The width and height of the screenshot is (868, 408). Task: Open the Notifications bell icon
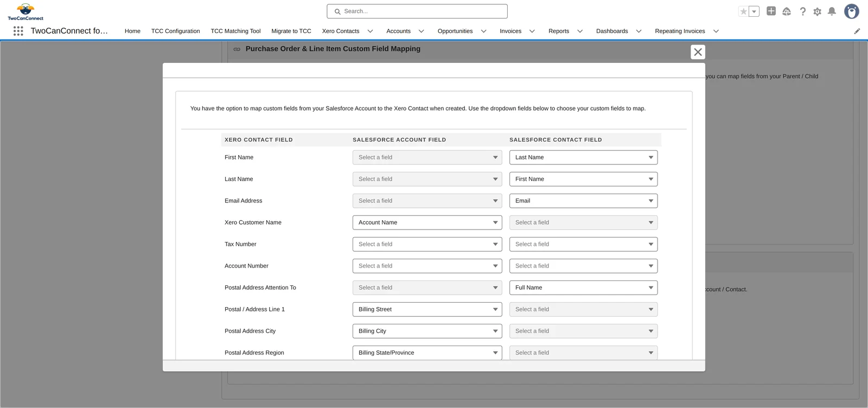(832, 11)
